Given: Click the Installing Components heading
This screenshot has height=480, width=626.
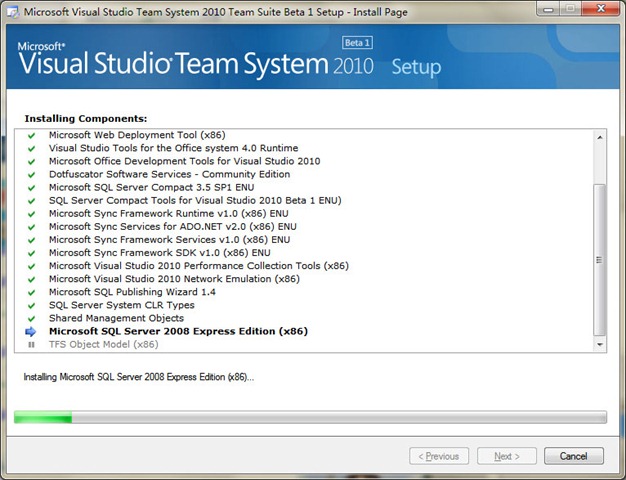Looking at the screenshot, I should pyautogui.click(x=86, y=119).
